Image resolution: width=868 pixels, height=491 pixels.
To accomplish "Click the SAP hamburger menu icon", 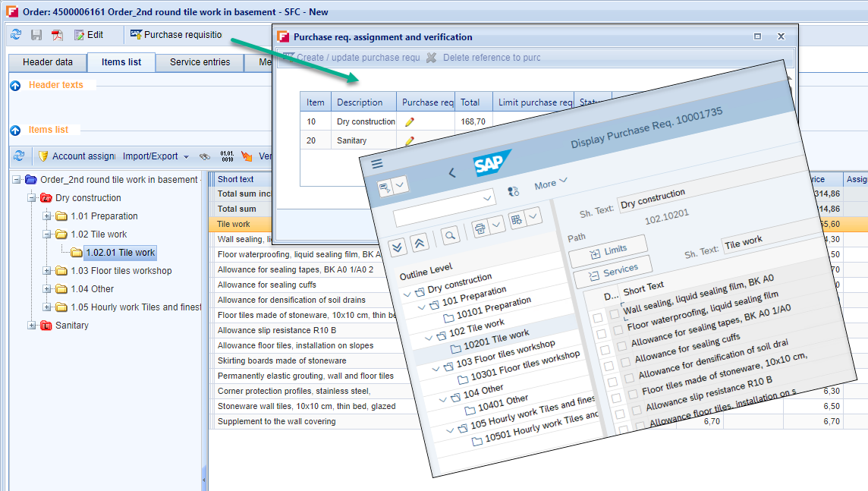I will (x=377, y=164).
